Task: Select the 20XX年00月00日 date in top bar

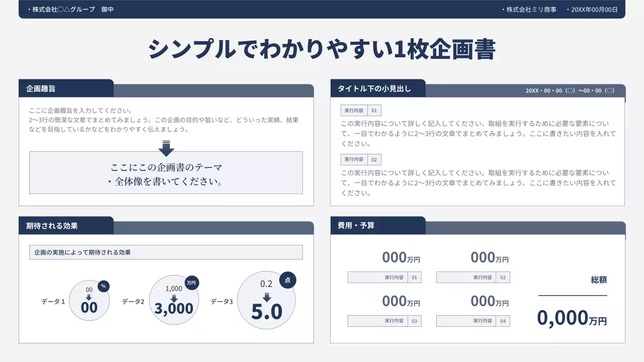Action: click(x=594, y=10)
